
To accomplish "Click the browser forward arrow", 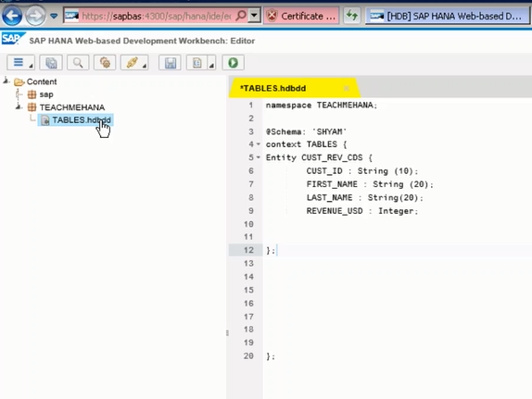I will (35, 16).
